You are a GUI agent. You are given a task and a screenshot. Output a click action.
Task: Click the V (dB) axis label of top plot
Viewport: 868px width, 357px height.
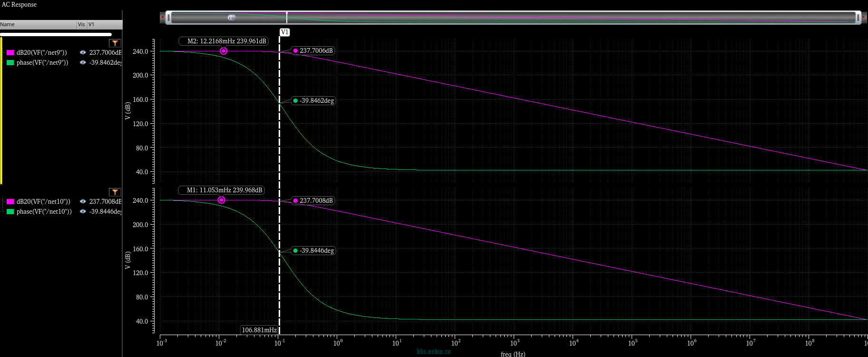pyautogui.click(x=127, y=111)
